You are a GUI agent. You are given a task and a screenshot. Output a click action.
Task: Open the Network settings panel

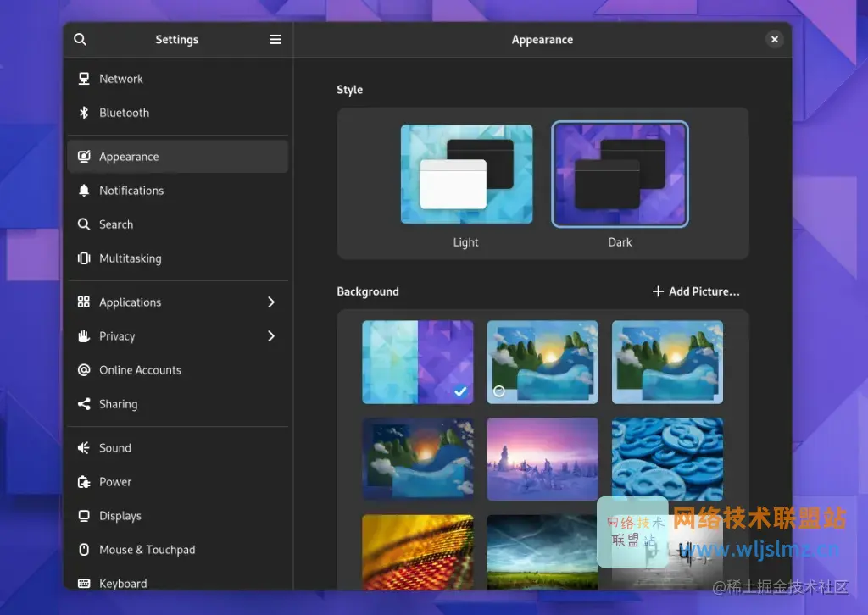178,79
